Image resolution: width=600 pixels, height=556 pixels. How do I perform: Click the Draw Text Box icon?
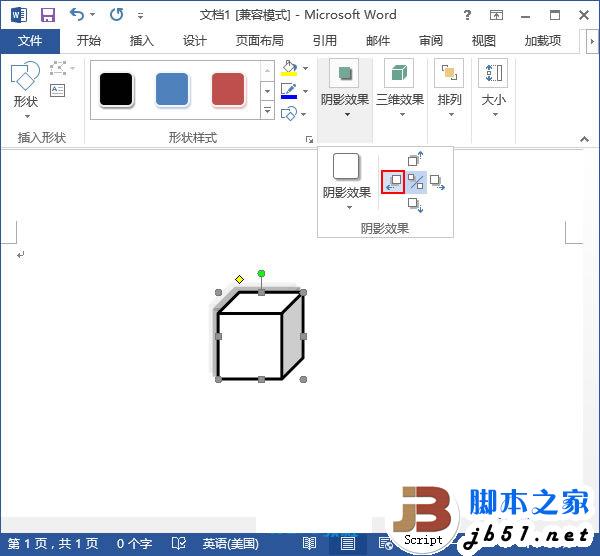(57, 90)
